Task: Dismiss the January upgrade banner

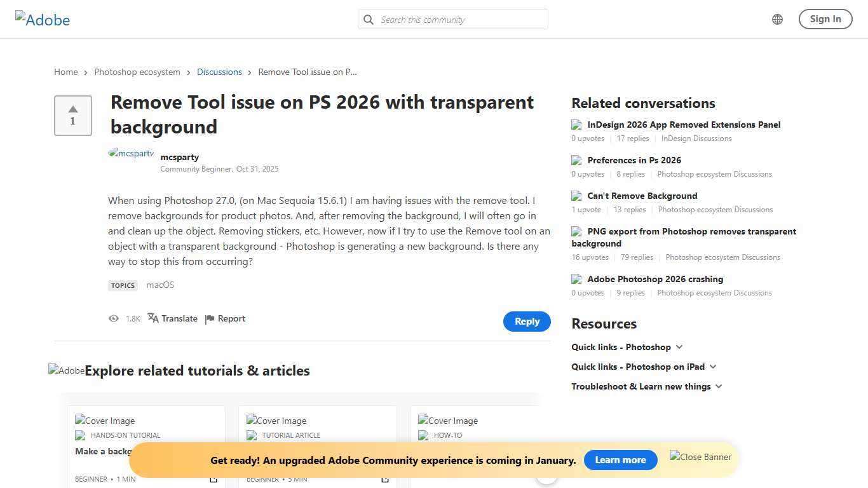Action: pyautogui.click(x=700, y=457)
